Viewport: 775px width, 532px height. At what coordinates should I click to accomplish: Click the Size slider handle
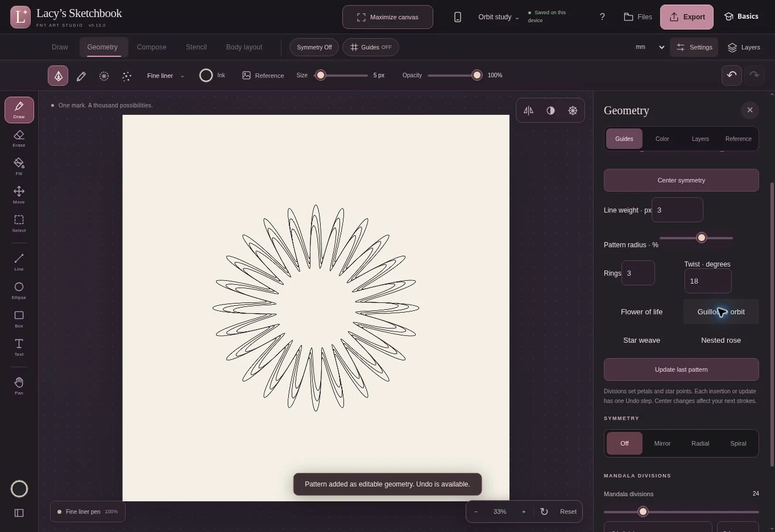(x=321, y=75)
